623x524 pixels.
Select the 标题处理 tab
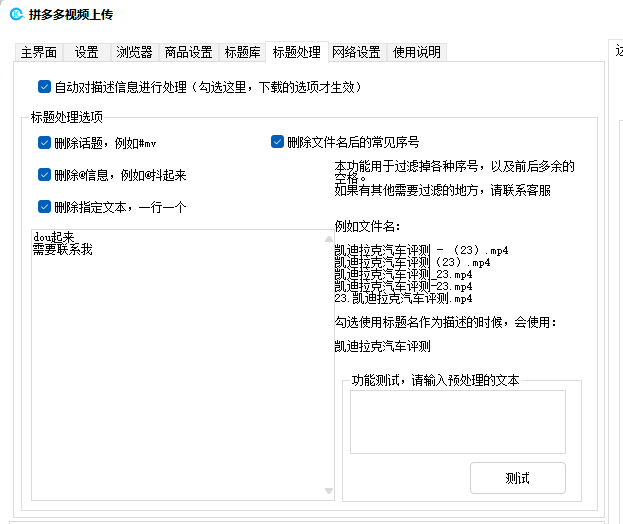296,52
